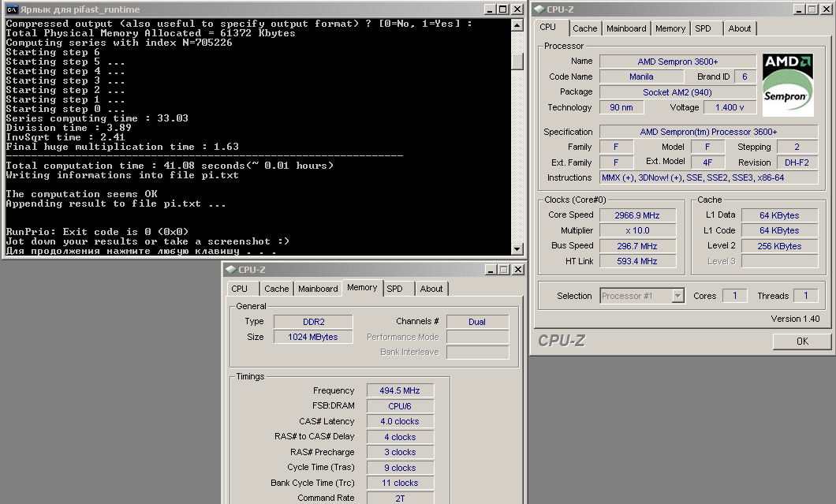This screenshot has height=504, width=836.
Task: Open the Cache tab in right CPU-Z window
Action: point(585,29)
